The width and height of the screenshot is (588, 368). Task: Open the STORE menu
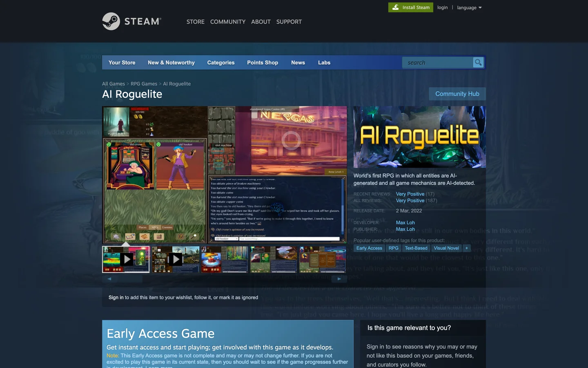click(196, 22)
